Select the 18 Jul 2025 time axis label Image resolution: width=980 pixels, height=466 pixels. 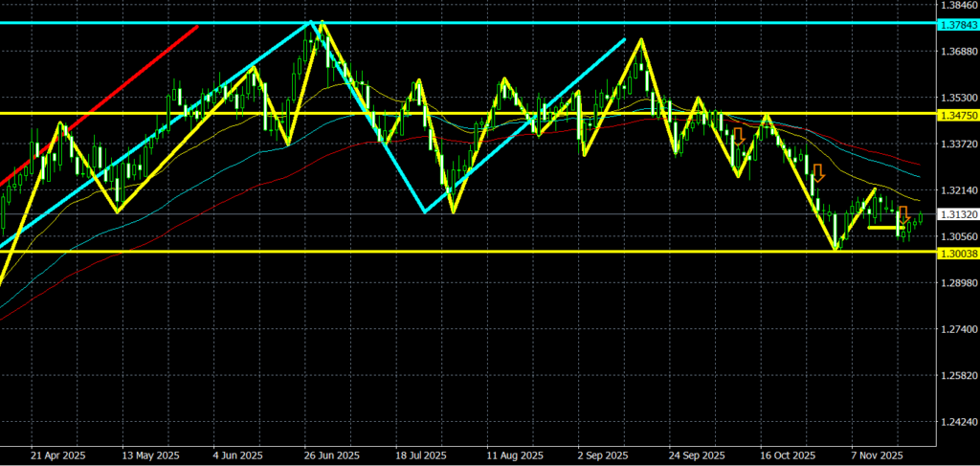click(x=421, y=455)
